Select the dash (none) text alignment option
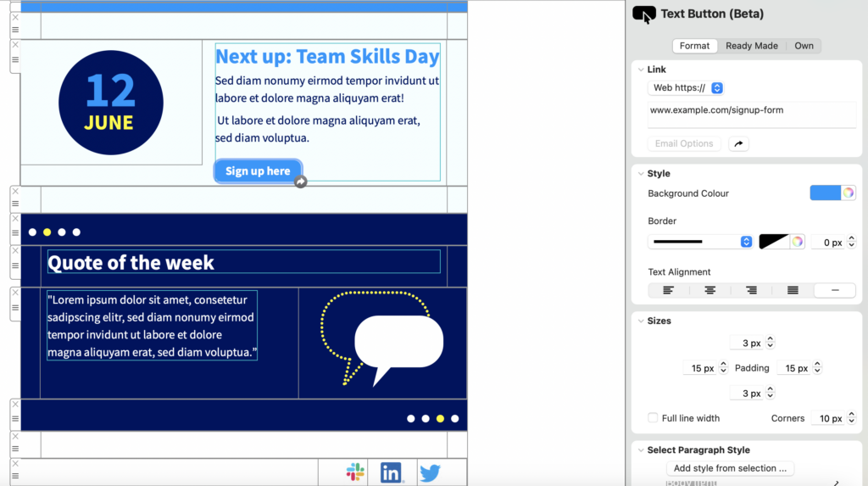The image size is (868, 486). click(x=835, y=290)
